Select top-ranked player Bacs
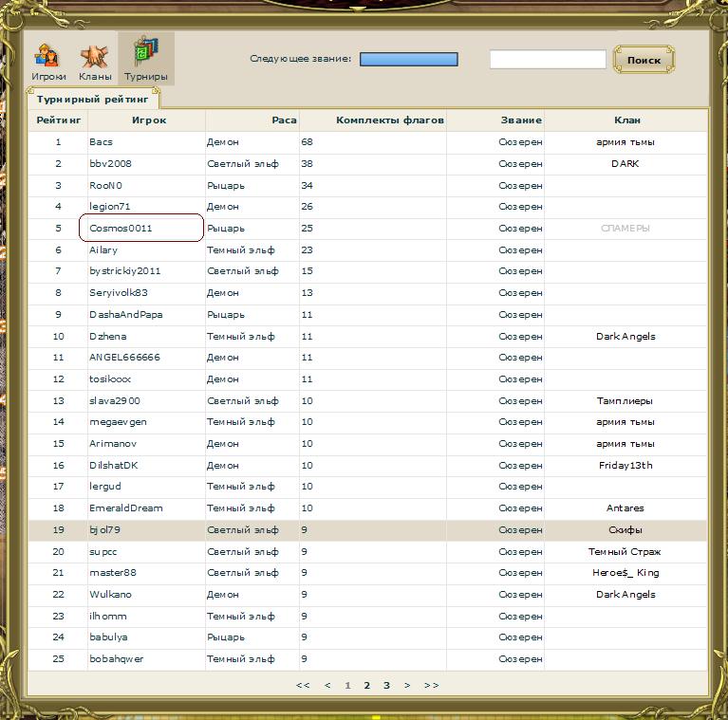Viewport: 728px width, 720px height. click(101, 142)
